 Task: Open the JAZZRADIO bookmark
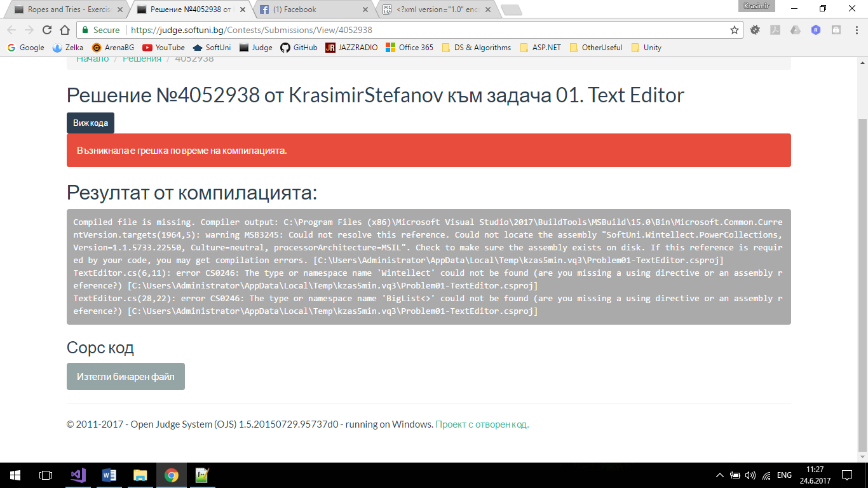coord(351,48)
